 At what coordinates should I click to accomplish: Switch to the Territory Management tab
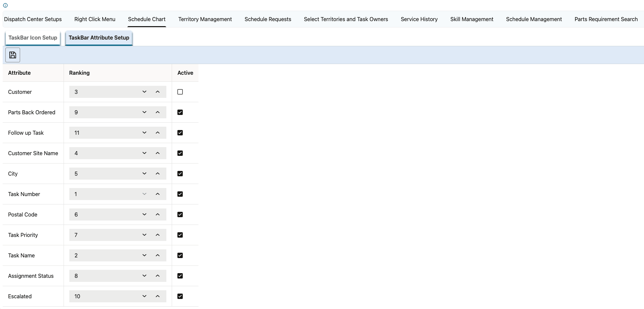tap(205, 19)
